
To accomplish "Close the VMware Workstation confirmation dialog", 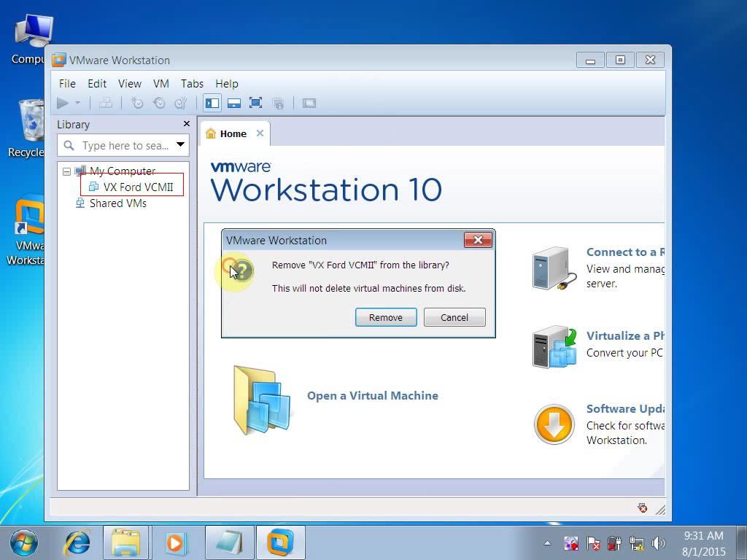I will pyautogui.click(x=478, y=240).
